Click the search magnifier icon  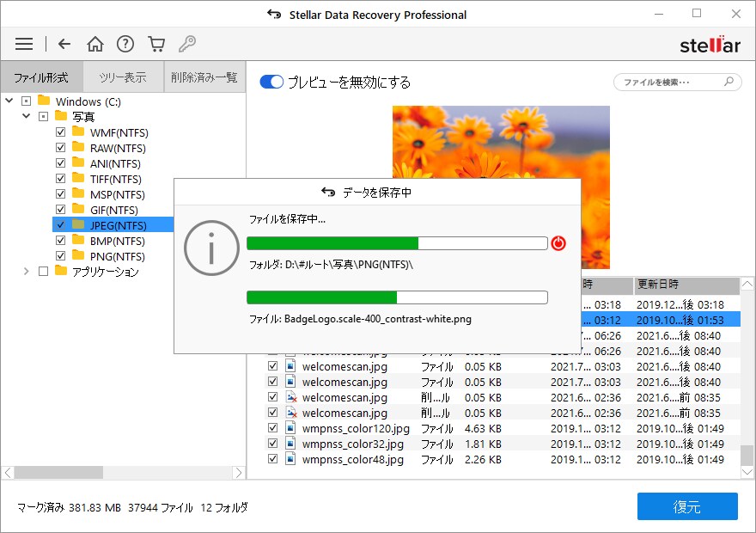coord(729,82)
